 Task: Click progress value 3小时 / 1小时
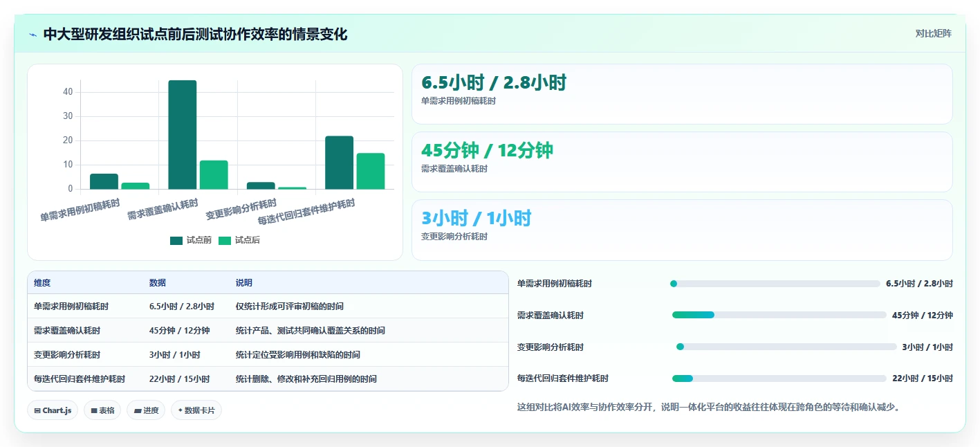pos(927,347)
